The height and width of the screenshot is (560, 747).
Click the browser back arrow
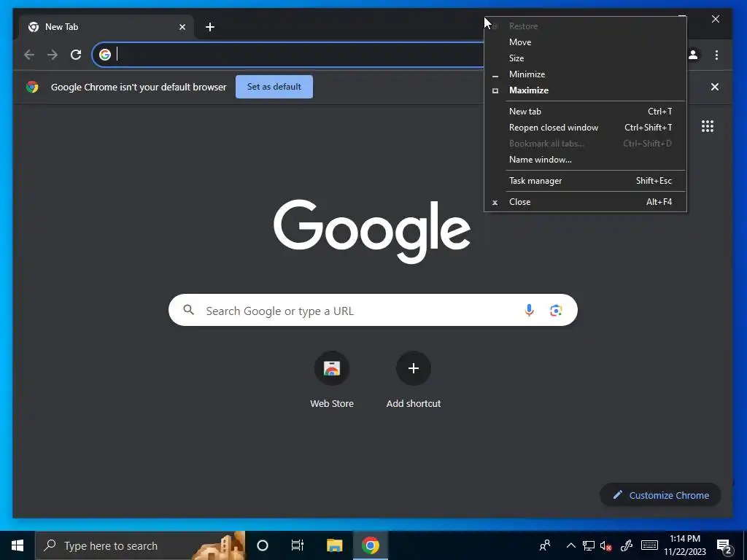(29, 55)
